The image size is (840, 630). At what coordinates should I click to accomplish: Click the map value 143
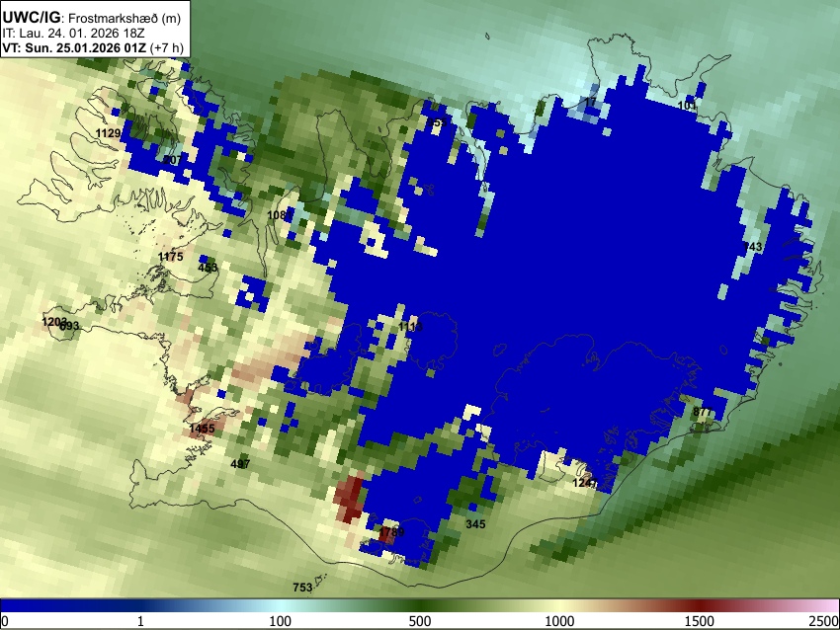[x=753, y=247]
